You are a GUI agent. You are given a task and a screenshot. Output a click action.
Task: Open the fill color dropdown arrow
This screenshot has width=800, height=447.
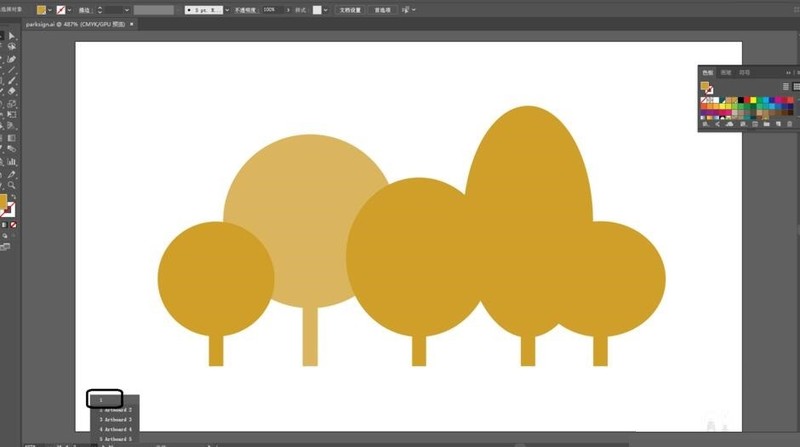coord(50,10)
